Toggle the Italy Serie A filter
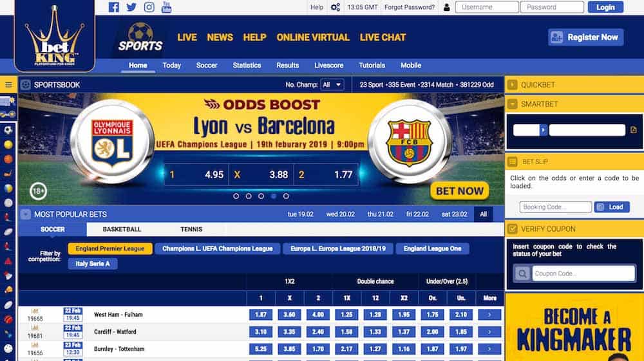 click(93, 264)
